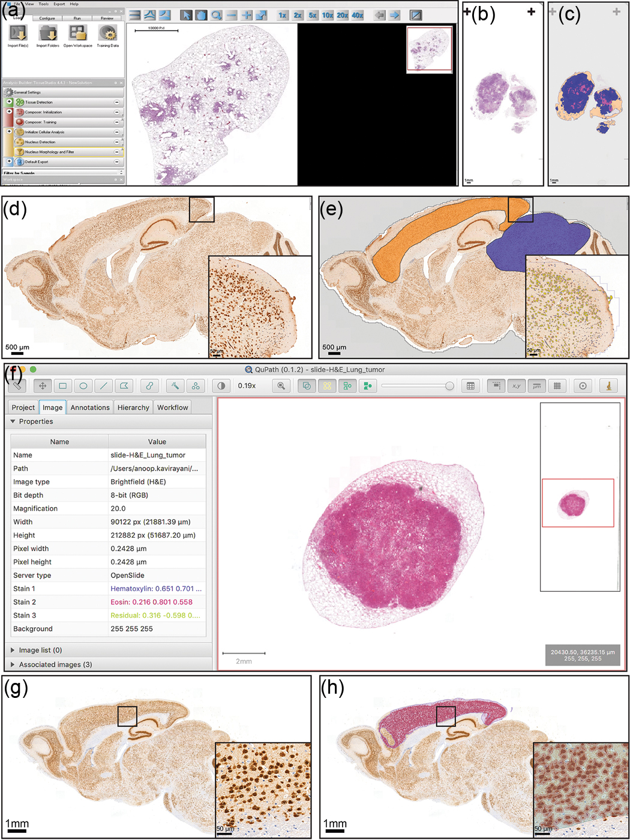Click the TissueStudio lung overview thumbnail
Image resolution: width=630 pixels, height=840 pixels.
430,49
